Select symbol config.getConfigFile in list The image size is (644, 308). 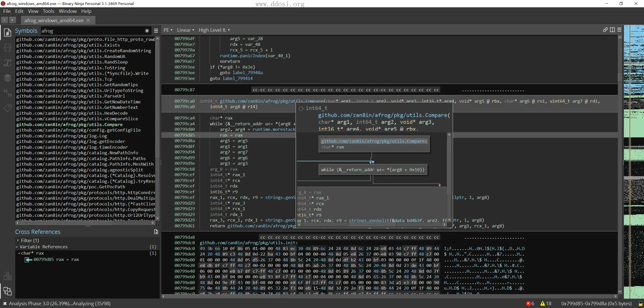tap(79, 130)
